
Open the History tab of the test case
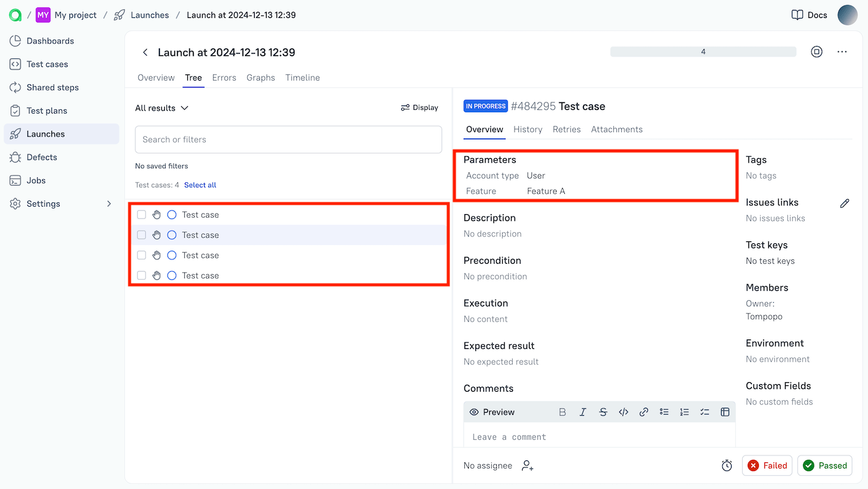(x=528, y=129)
